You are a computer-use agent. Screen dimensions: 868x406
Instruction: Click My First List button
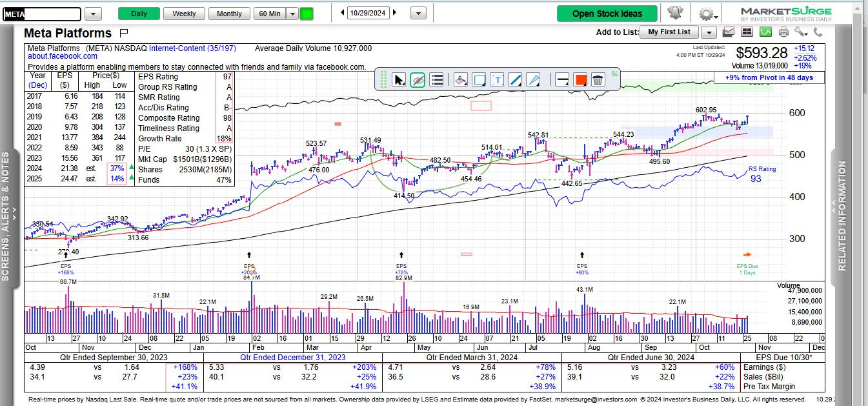tap(669, 32)
